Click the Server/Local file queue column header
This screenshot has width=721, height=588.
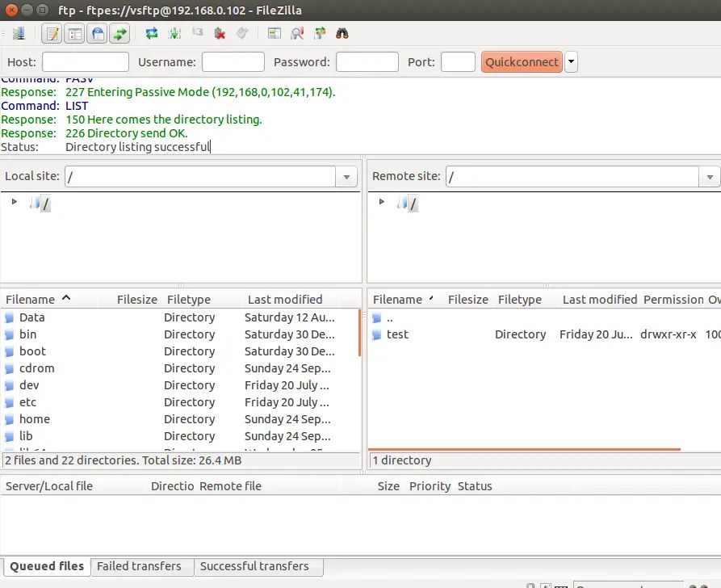tap(48, 486)
